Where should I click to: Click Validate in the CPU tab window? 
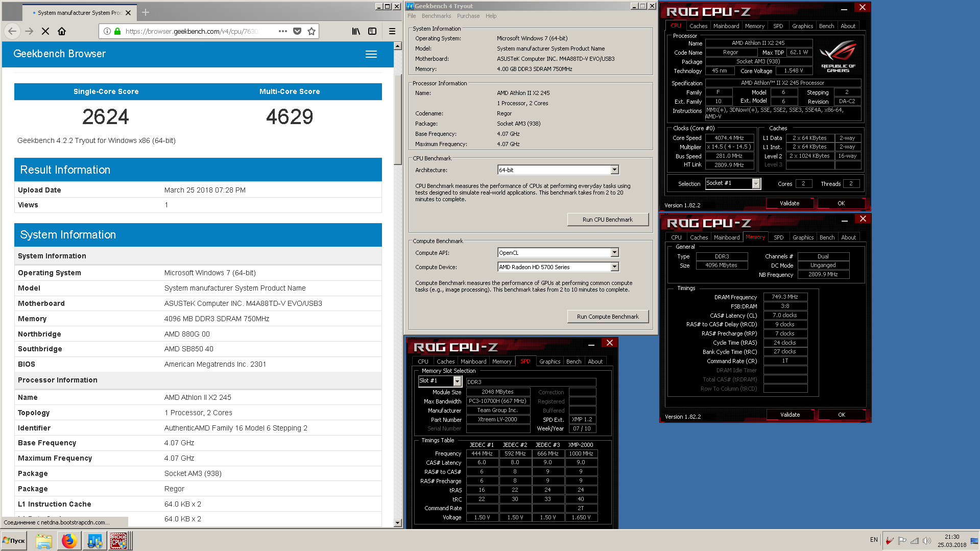[790, 203]
